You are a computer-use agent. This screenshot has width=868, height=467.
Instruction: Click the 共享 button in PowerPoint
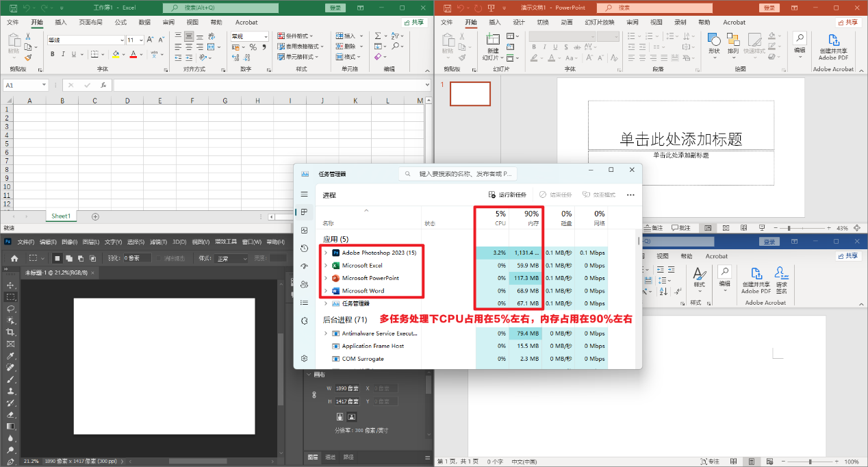[x=846, y=22]
